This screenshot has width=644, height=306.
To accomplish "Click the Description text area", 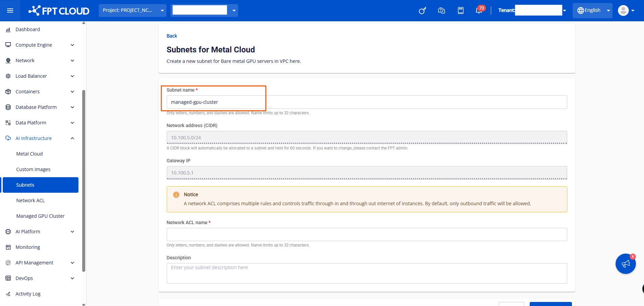I will tap(367, 273).
